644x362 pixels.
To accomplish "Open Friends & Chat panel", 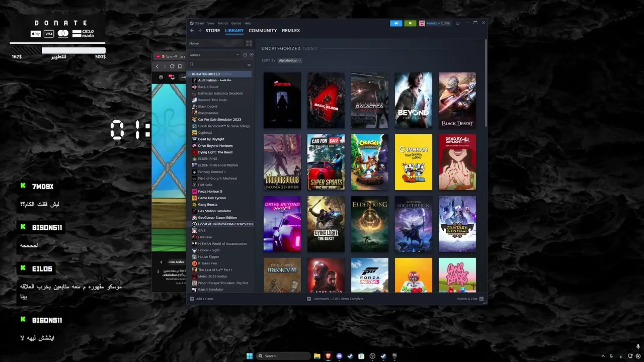I will pos(467,299).
